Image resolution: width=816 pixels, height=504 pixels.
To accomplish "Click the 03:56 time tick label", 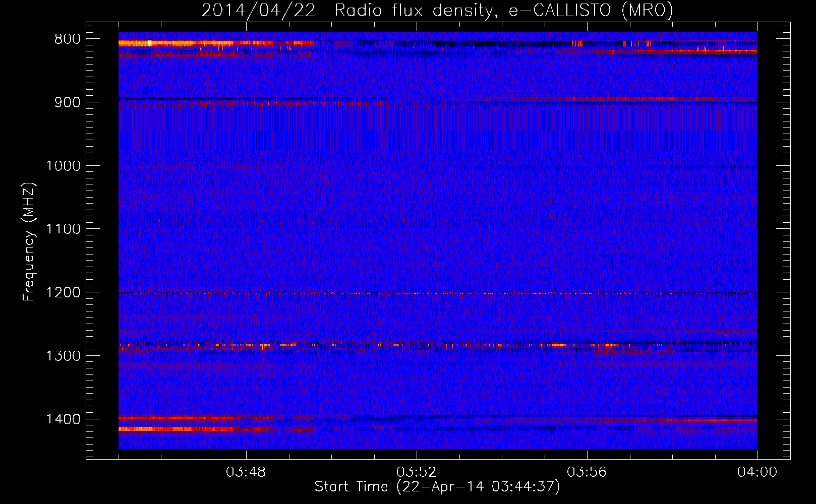I will click(x=587, y=472).
